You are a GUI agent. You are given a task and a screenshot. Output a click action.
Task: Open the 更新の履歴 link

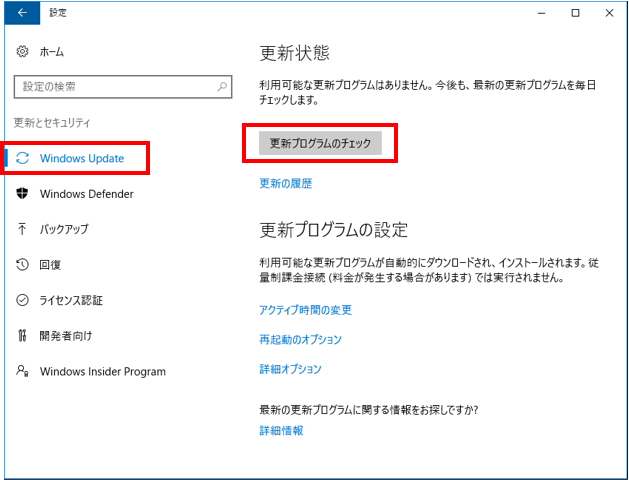[x=286, y=183]
